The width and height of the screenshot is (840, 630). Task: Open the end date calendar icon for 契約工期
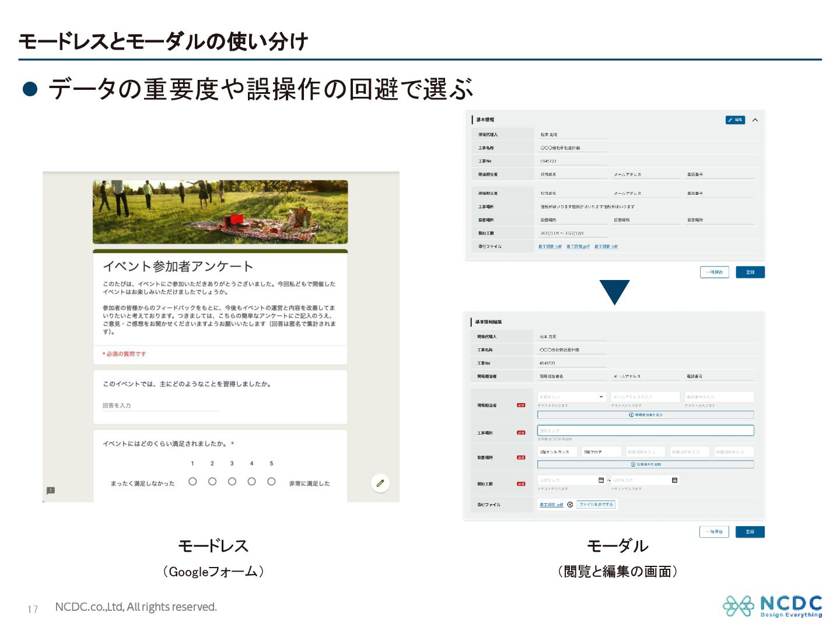tap(675, 480)
